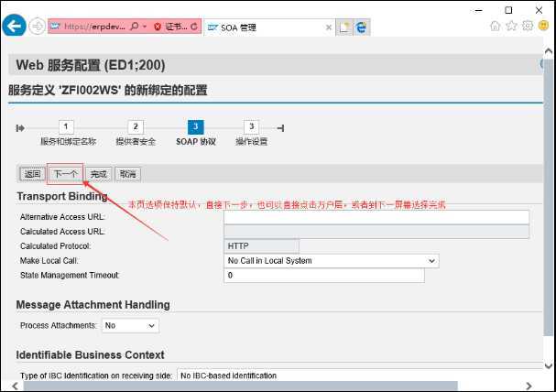Click the certificate error red icon
556x392 pixels.
pyautogui.click(x=158, y=27)
